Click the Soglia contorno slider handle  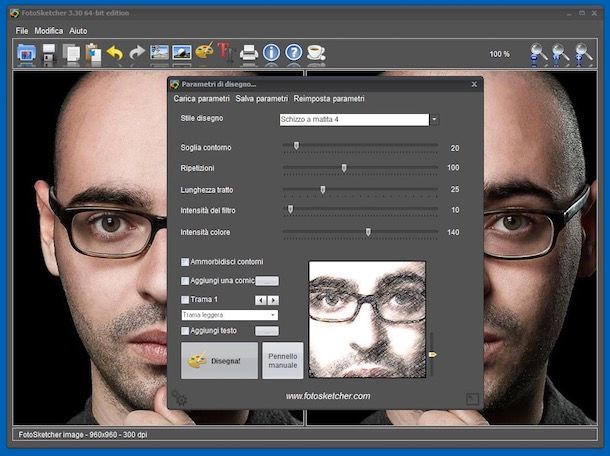tap(296, 146)
